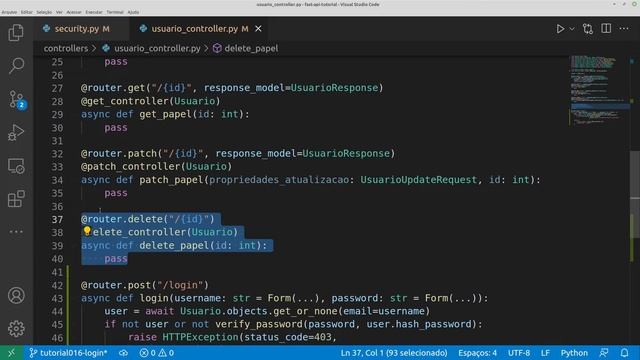Viewport: 640px width, 360px height.
Task: Click get_or_none on line 44
Action: (x=305, y=311)
